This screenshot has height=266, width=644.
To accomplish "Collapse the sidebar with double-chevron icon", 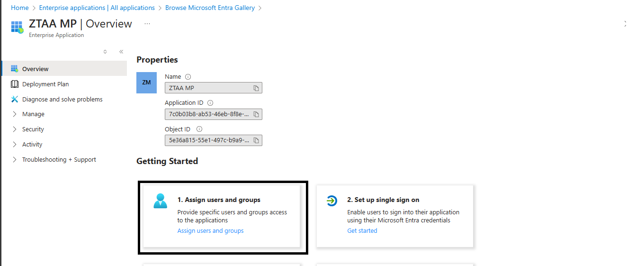I will pos(121,52).
